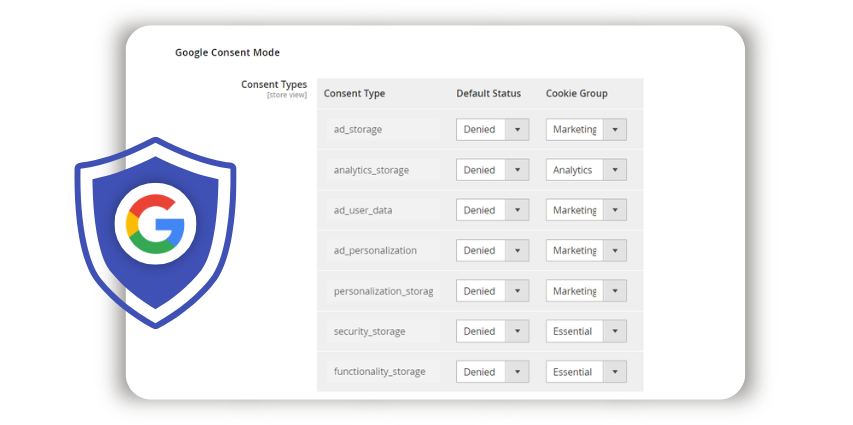Click the Google Consent Mode heading

pos(227,53)
